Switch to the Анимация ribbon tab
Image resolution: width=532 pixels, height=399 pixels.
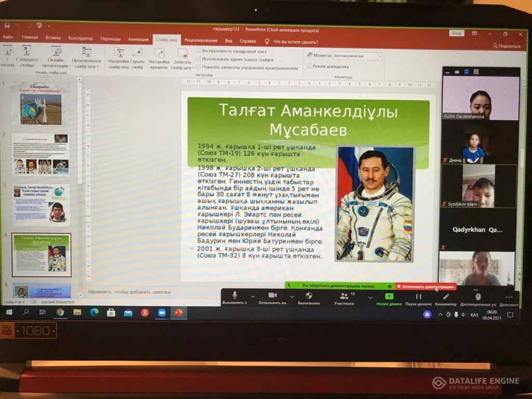138,39
